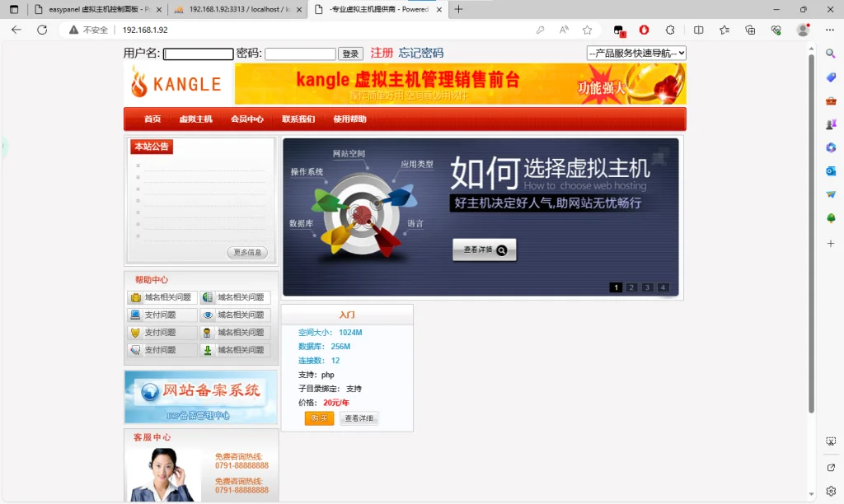The width and height of the screenshot is (844, 504).
Task: Click slide indicator 1 on banner
Action: [616, 287]
